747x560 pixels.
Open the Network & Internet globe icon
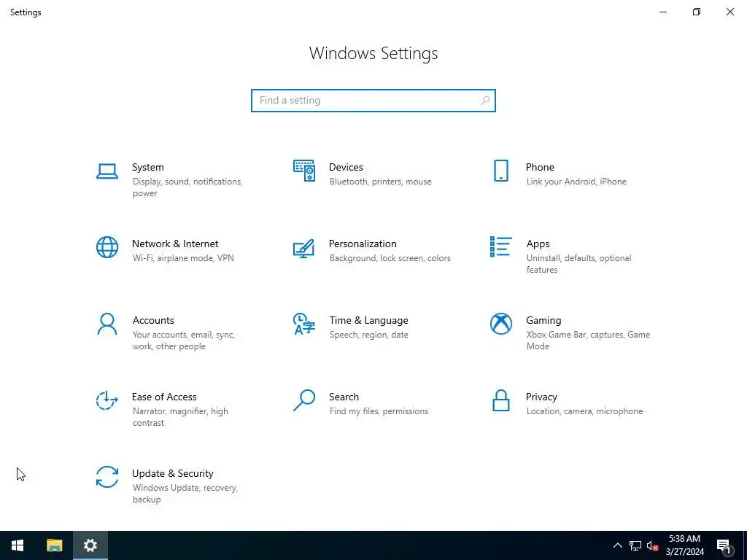[107, 247]
